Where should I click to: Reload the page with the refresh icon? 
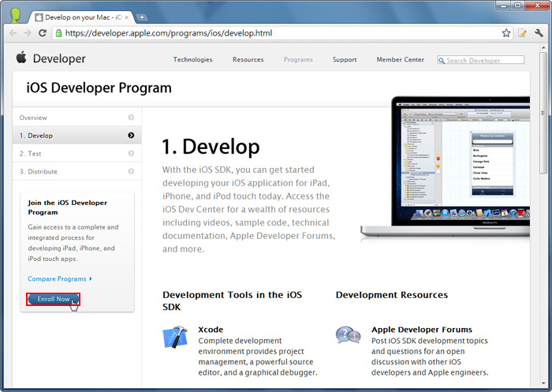coord(43,33)
